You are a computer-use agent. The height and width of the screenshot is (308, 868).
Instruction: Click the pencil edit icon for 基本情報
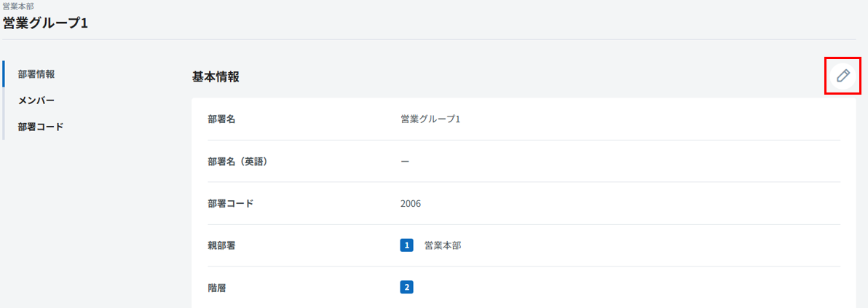tap(843, 76)
